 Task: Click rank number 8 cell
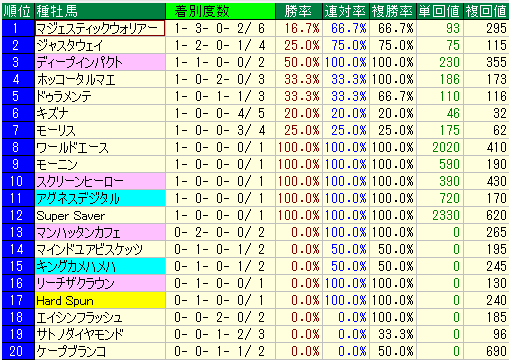[18, 147]
